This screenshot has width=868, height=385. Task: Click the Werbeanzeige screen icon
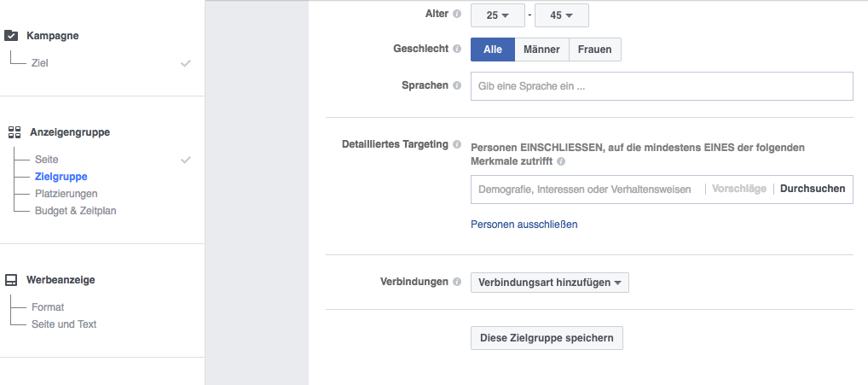(11, 280)
